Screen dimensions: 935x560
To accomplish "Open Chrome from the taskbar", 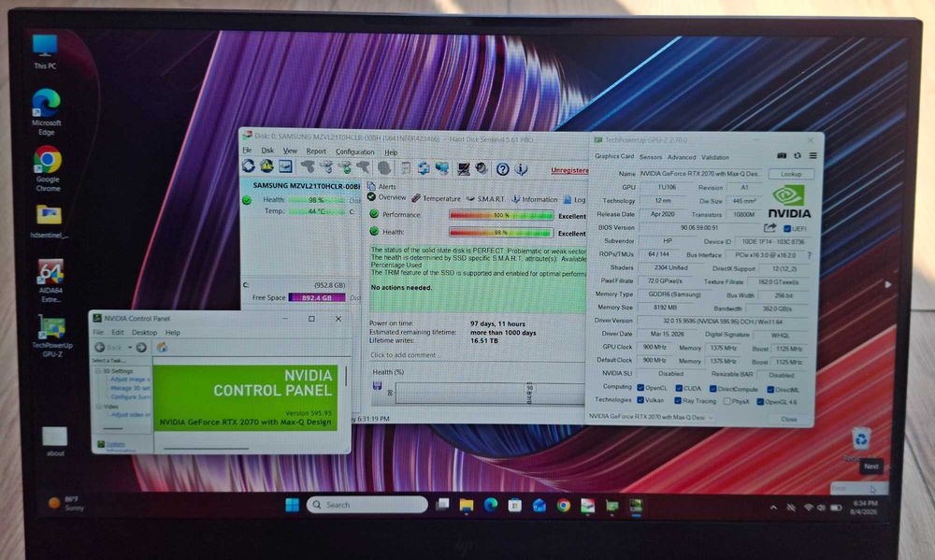I will 563,506.
